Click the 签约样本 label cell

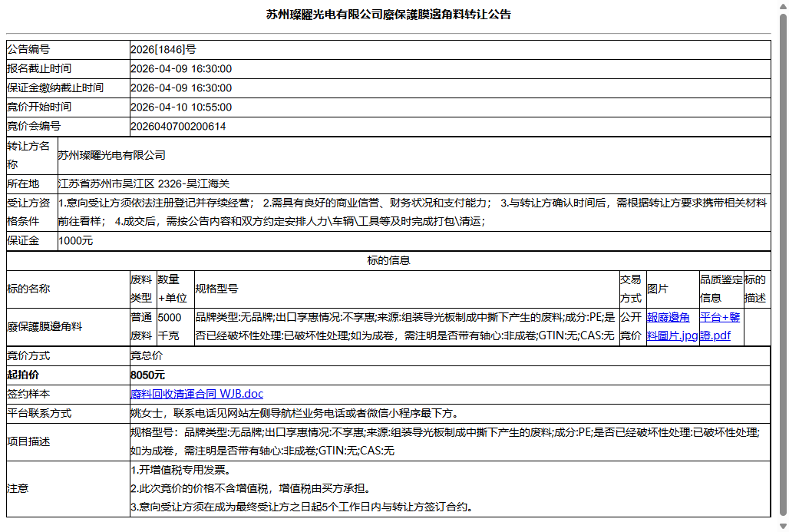click(x=68, y=394)
